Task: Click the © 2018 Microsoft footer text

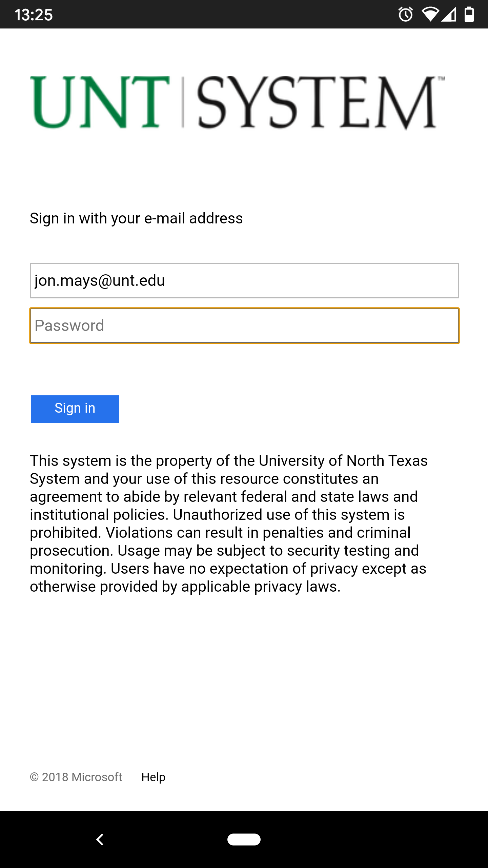Action: pyautogui.click(x=76, y=777)
